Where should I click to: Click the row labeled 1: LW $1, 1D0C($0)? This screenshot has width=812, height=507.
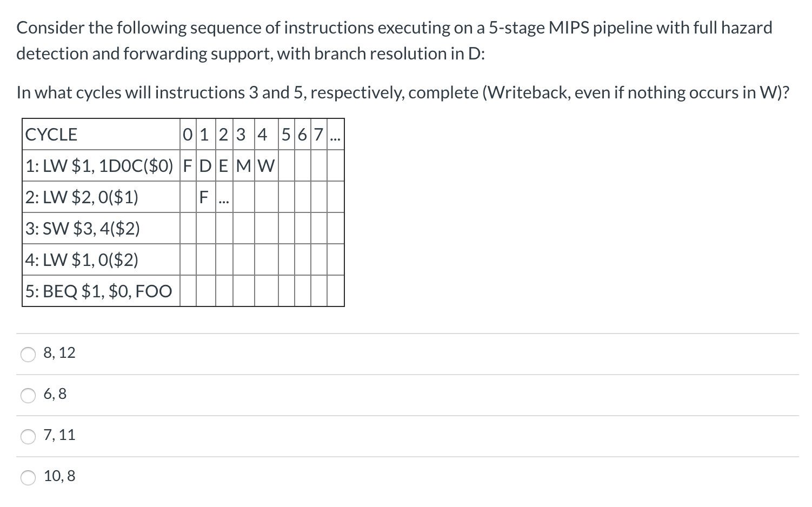pyautogui.click(x=99, y=166)
